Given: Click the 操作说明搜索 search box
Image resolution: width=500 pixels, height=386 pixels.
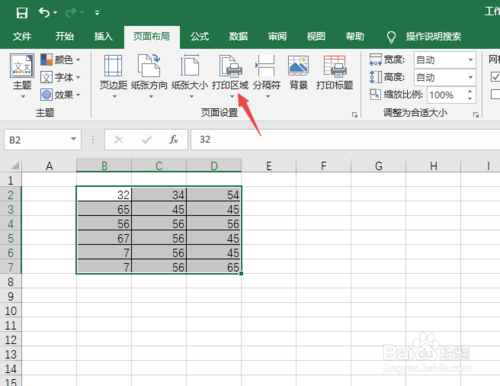Looking at the screenshot, I should [433, 36].
